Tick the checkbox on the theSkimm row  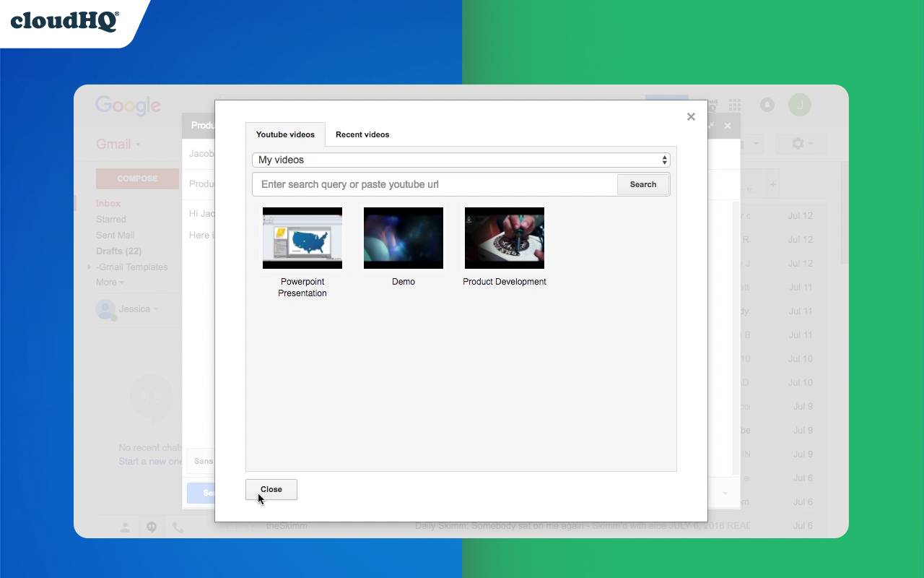click(x=232, y=526)
